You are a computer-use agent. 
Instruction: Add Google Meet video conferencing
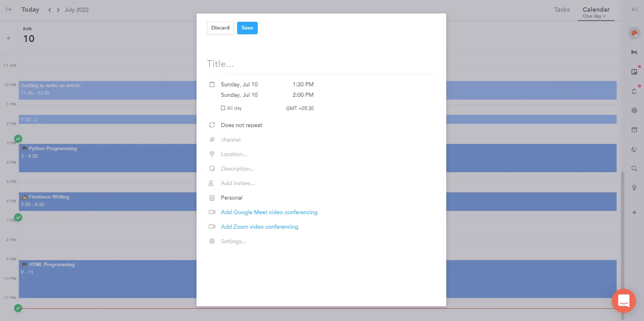coord(269,212)
